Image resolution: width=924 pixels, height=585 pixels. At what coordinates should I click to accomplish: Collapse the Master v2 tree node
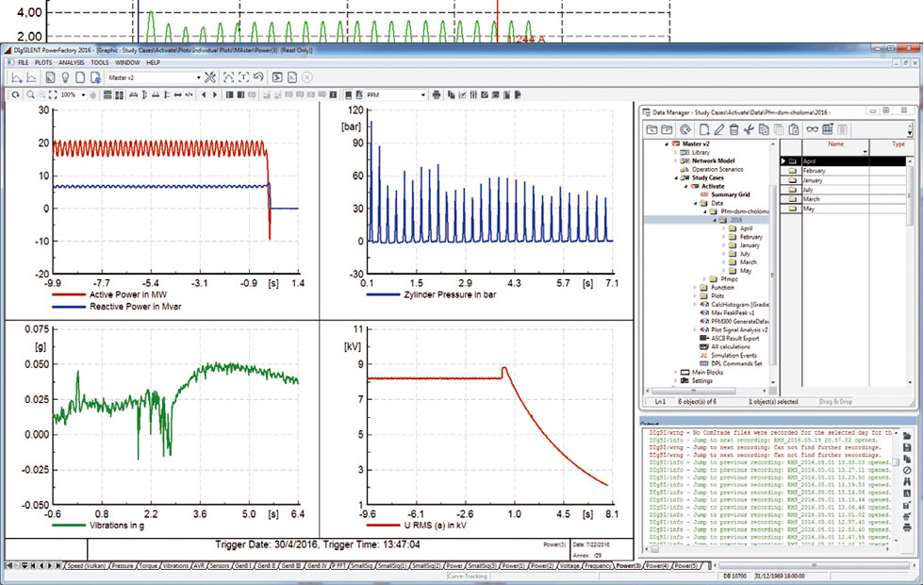point(667,143)
